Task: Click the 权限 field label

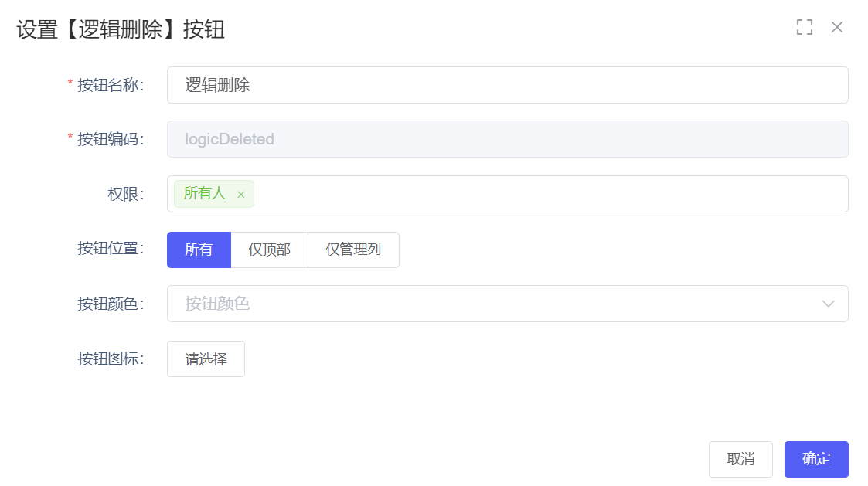Action: pyautogui.click(x=125, y=194)
